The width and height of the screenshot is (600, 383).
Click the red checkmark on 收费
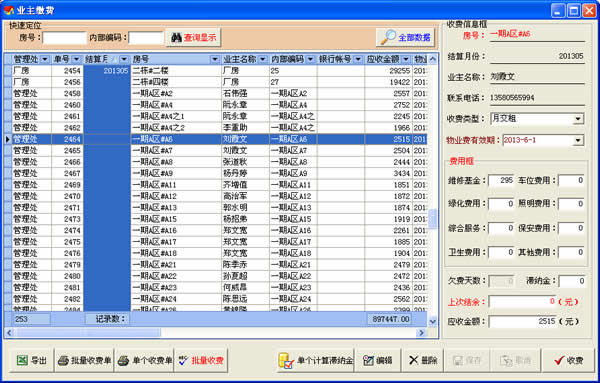559,360
